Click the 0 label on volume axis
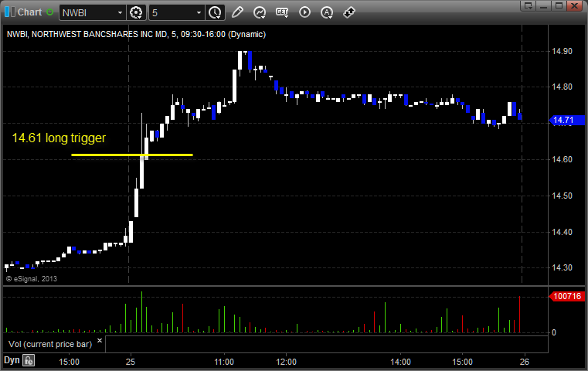The width and height of the screenshot is (588, 371). tap(554, 332)
